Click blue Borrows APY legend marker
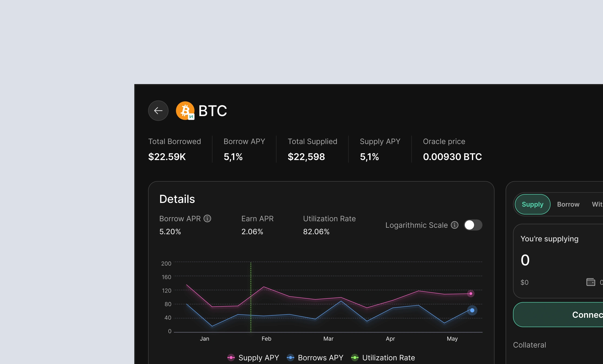The width and height of the screenshot is (603, 364). [290, 358]
